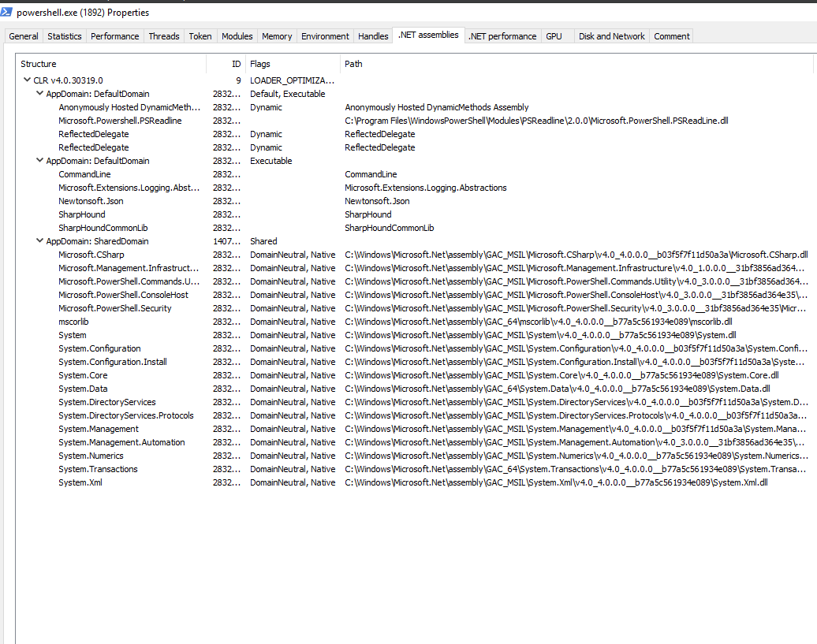Collapse the first AppDomain: DefaultDomain node
The height and width of the screenshot is (644, 817).
pyautogui.click(x=39, y=93)
